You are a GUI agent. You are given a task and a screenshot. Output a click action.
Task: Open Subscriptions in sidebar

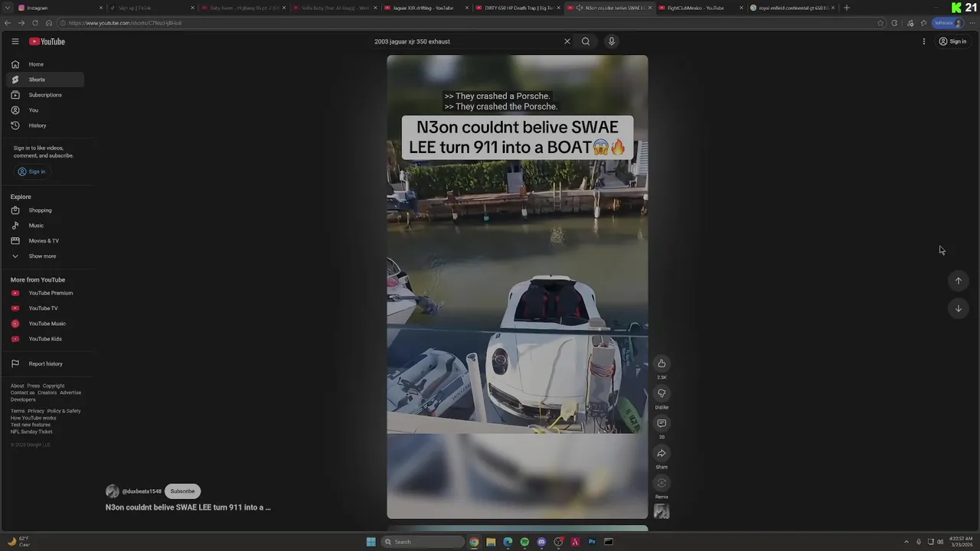[x=45, y=95]
